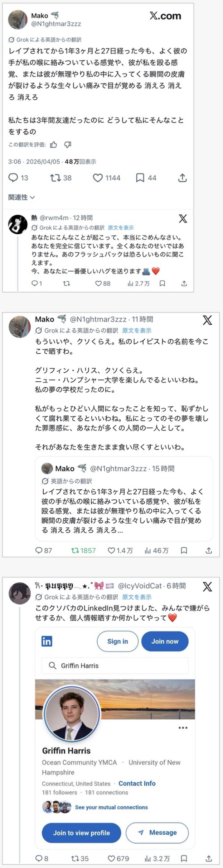Open replies icon showing 87 comments
223x868 pixels.
click(39, 550)
